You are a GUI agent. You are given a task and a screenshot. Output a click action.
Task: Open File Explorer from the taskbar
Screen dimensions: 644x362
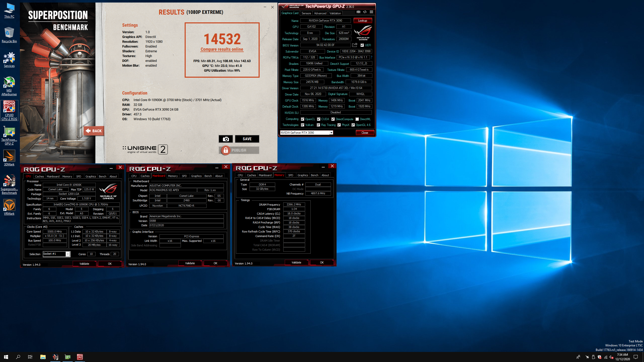tap(43, 357)
